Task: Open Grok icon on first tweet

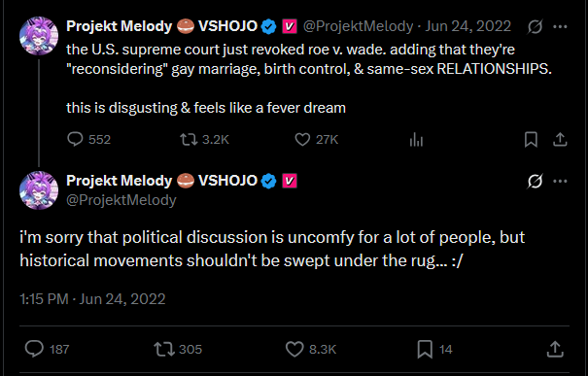Action: [535, 26]
